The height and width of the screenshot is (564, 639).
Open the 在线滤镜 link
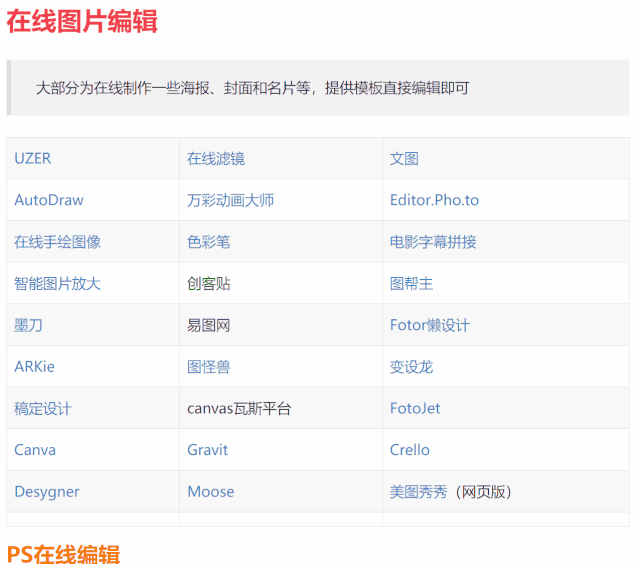(216, 159)
